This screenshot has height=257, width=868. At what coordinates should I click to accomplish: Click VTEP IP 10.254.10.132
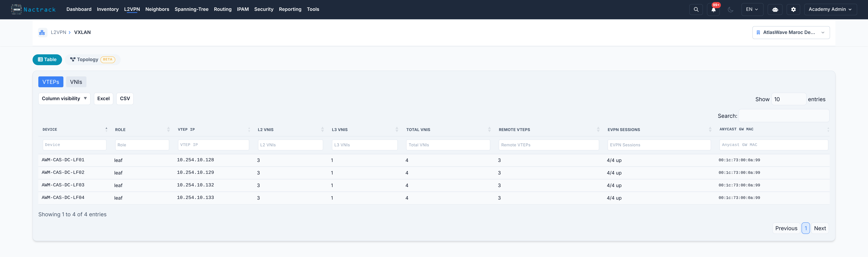[x=195, y=185]
